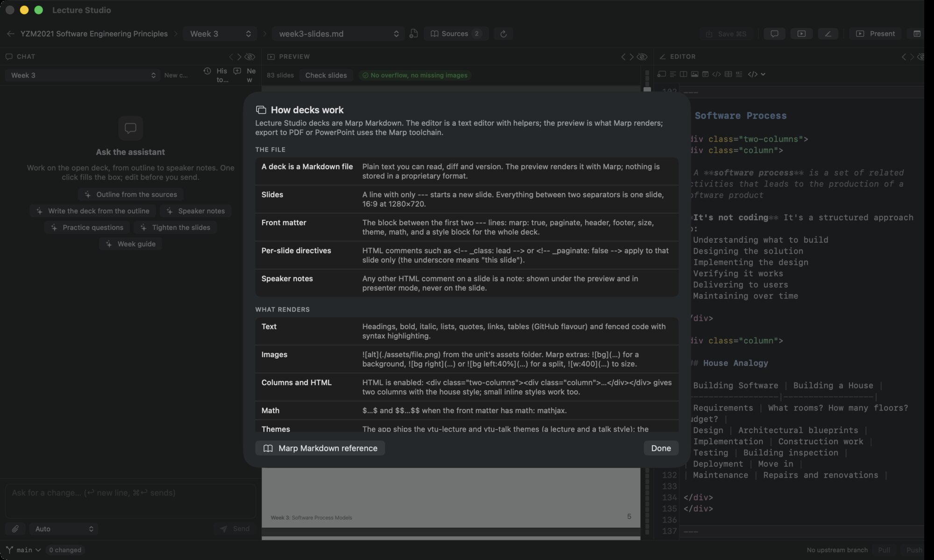Open the Week 3 breadcrumb dropdown
This screenshot has height=560, width=934.
coord(220,34)
